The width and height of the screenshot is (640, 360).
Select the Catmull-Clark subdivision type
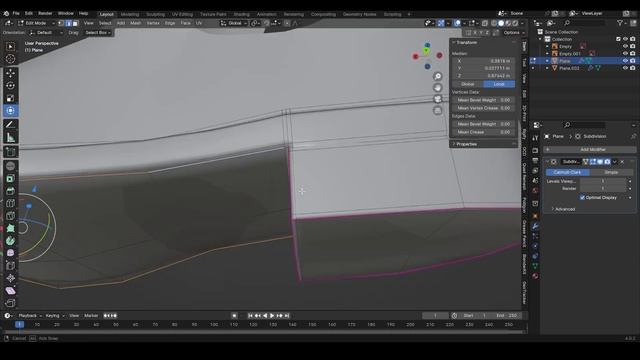click(x=568, y=172)
